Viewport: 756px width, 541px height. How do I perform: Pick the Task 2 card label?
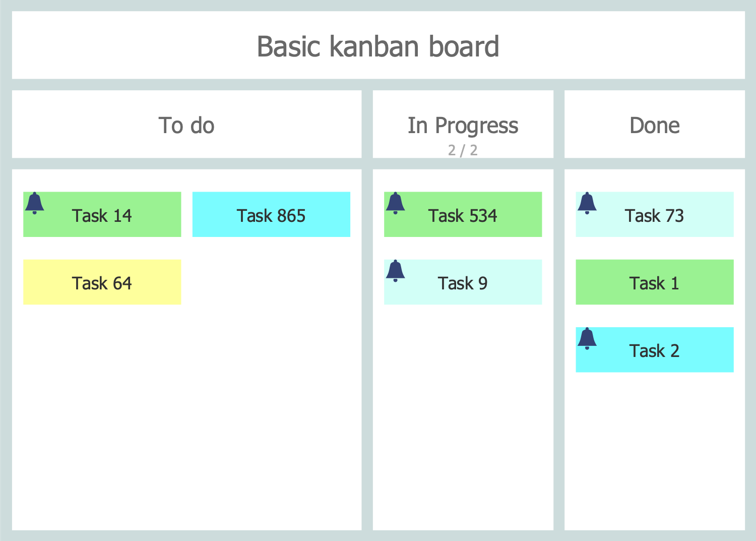click(654, 351)
